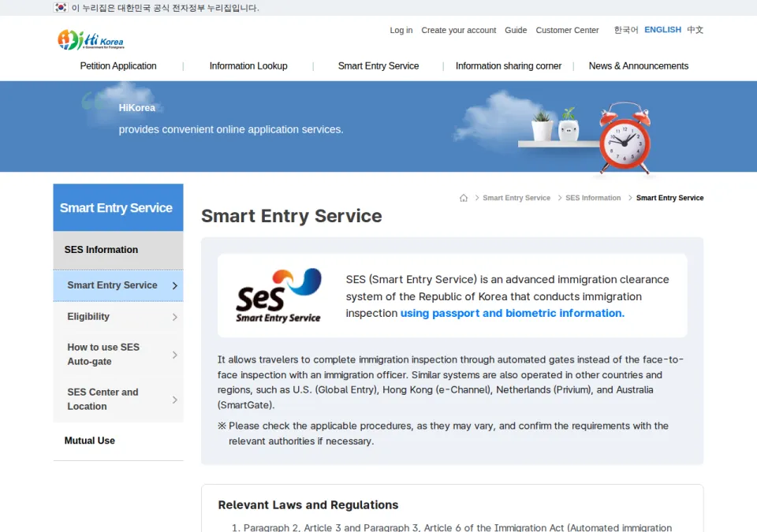Click the Korean official government site notice
Screen dimensions: 757x532
165,8
